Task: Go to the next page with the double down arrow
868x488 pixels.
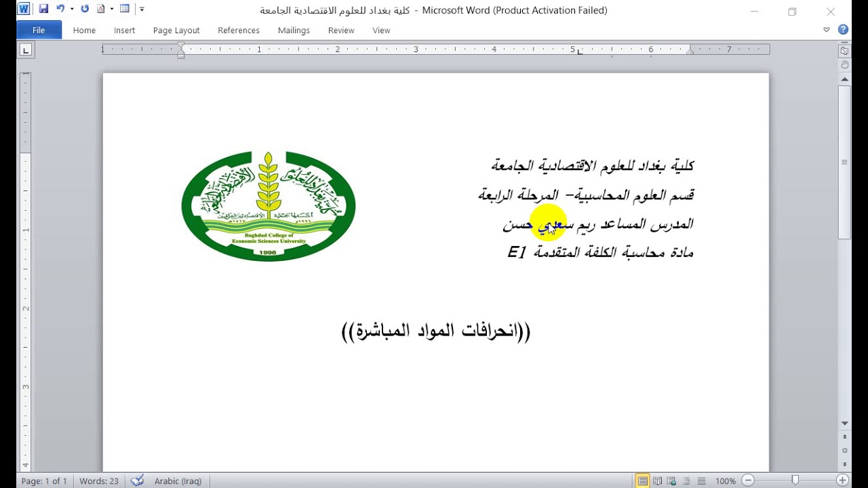Action: tap(844, 464)
